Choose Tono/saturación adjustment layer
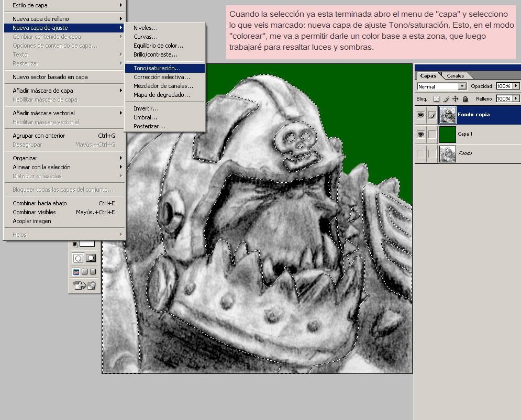The height and width of the screenshot is (420, 521). (165, 68)
